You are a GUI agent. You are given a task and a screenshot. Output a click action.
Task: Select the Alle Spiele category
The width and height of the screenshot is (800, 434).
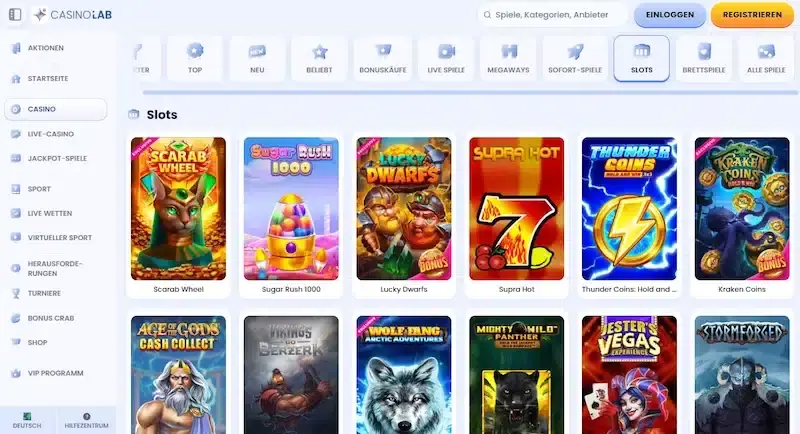pyautogui.click(x=766, y=59)
